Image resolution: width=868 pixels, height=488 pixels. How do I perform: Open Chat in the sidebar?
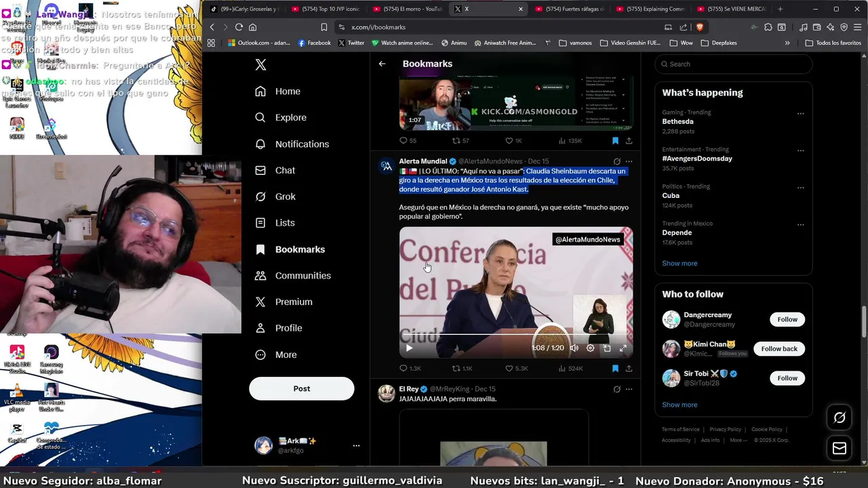click(x=275, y=170)
